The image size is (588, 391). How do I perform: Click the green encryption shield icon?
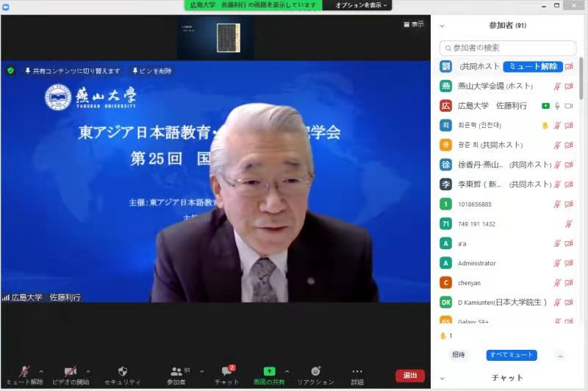[10, 71]
